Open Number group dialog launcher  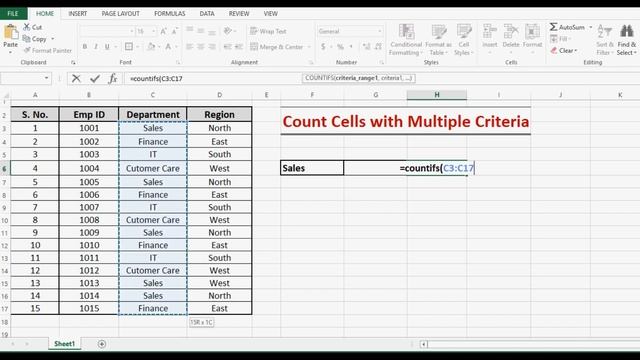tap(382, 62)
